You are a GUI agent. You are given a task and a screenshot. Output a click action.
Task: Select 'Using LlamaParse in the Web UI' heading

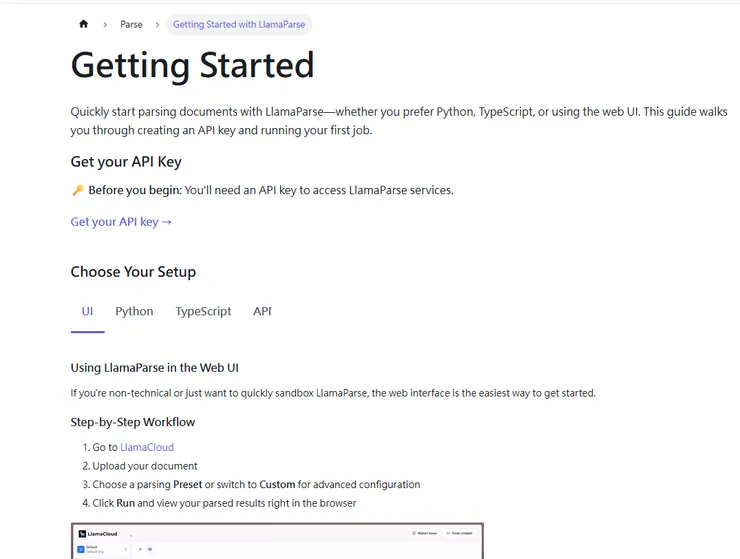(x=154, y=368)
